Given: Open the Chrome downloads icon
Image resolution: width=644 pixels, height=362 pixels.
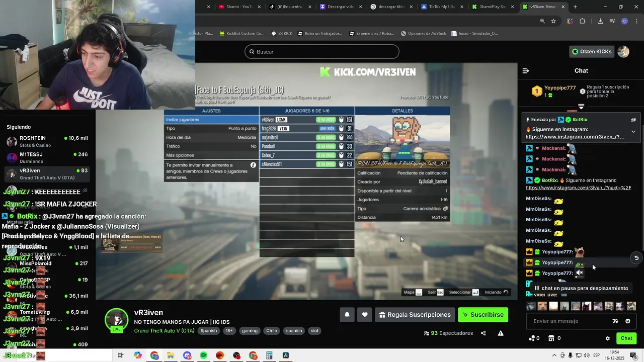Looking at the screenshot, I should [x=600, y=21].
